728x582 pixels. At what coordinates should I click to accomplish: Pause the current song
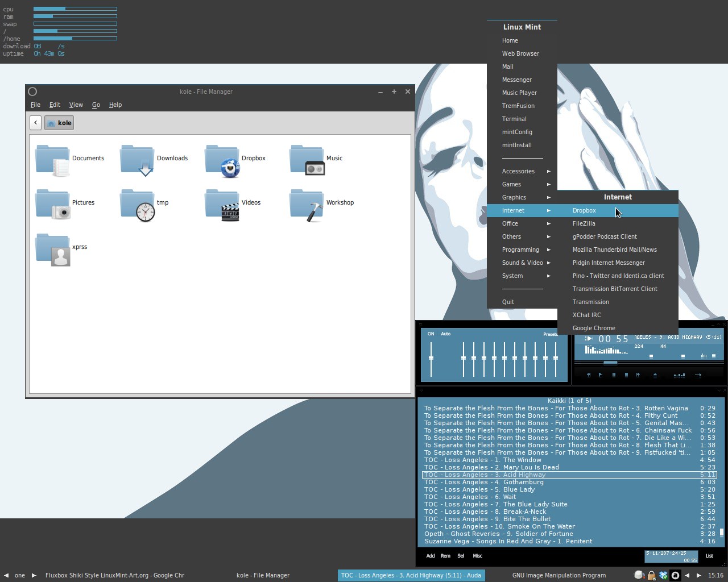pos(614,375)
